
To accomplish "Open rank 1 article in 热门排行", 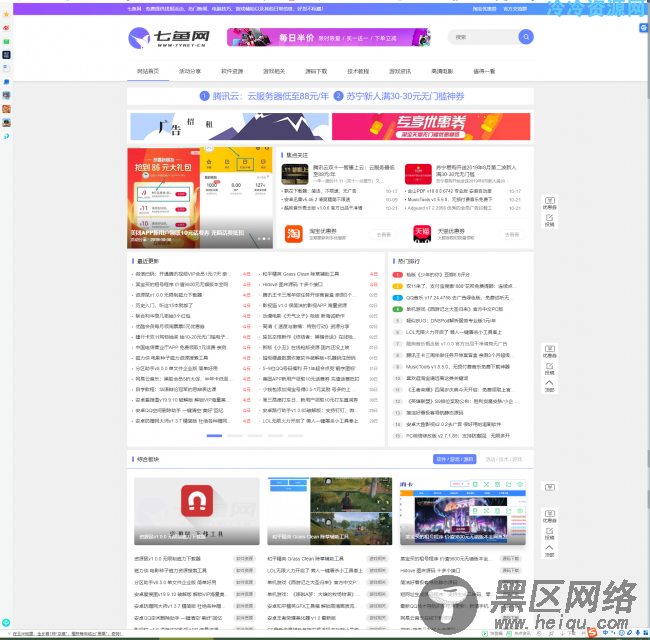I will (438, 274).
